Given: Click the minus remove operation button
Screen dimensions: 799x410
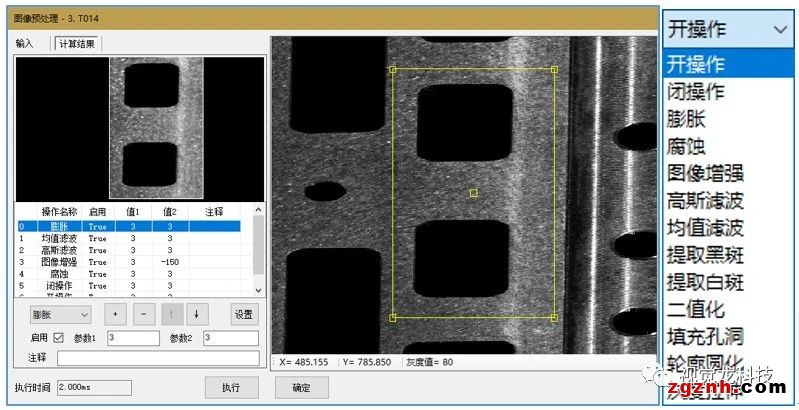Looking at the screenshot, I should pos(143,314).
